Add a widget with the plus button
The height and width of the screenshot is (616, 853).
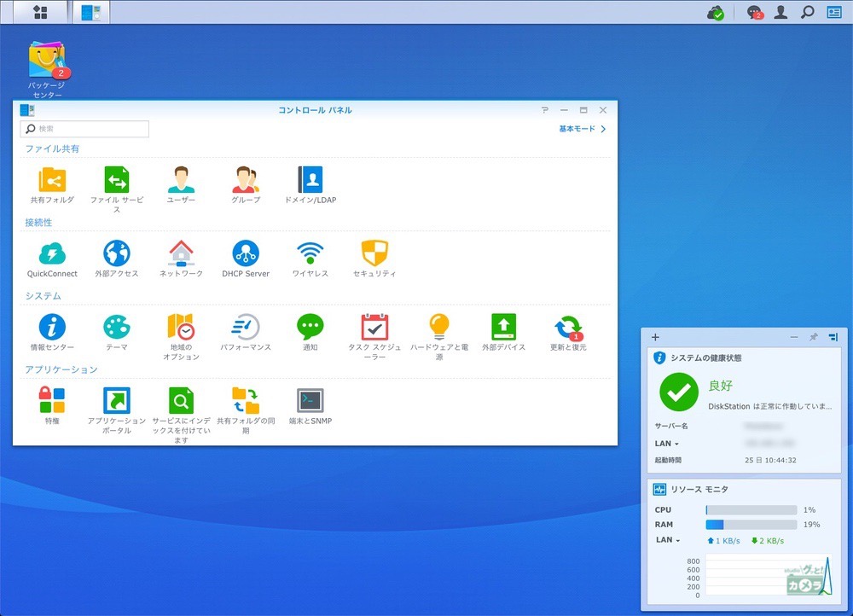click(x=655, y=337)
